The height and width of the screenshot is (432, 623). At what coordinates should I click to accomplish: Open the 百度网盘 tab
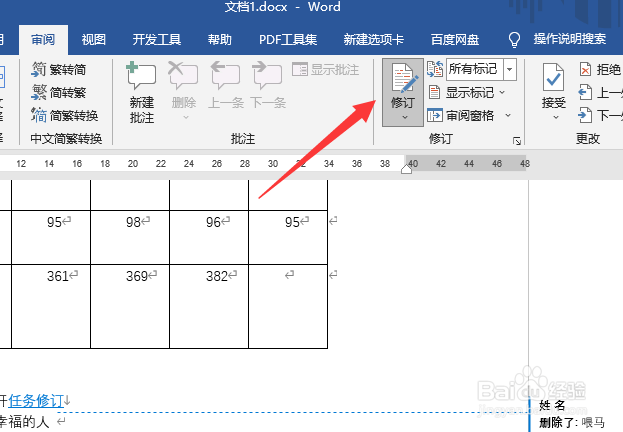(x=455, y=40)
